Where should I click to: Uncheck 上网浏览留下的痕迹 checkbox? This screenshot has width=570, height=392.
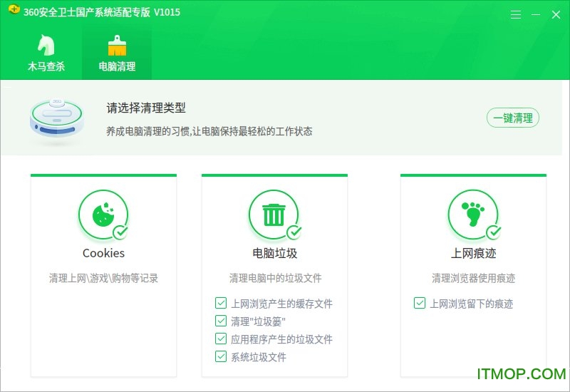(420, 303)
